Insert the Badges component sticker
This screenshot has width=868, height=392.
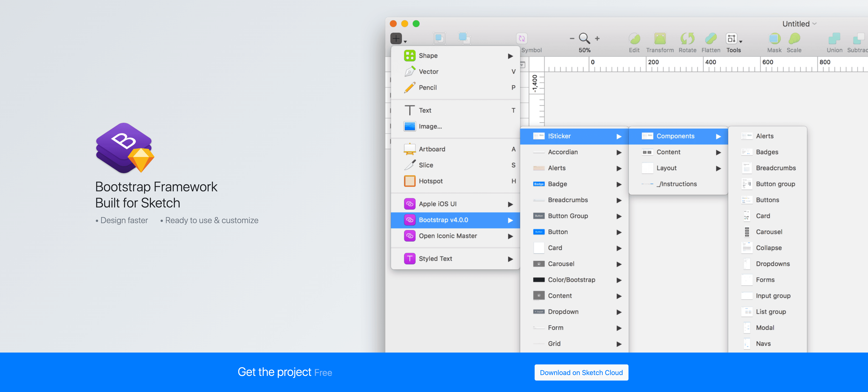768,152
